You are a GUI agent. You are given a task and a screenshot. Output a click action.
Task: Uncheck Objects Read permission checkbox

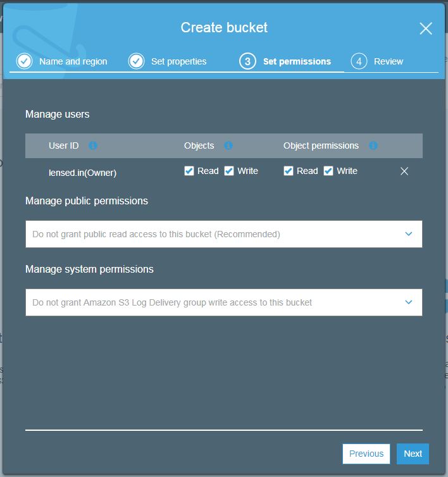189,171
